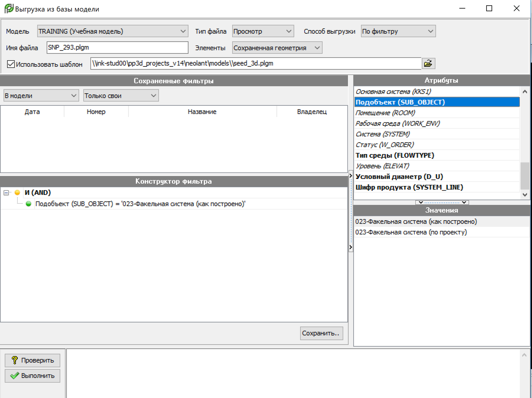Click the upper arrow on the vertical panel splitter

point(351,176)
